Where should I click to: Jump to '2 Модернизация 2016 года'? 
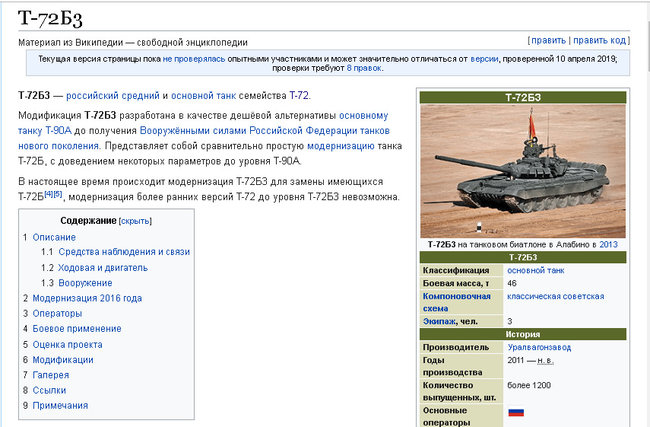(82, 298)
